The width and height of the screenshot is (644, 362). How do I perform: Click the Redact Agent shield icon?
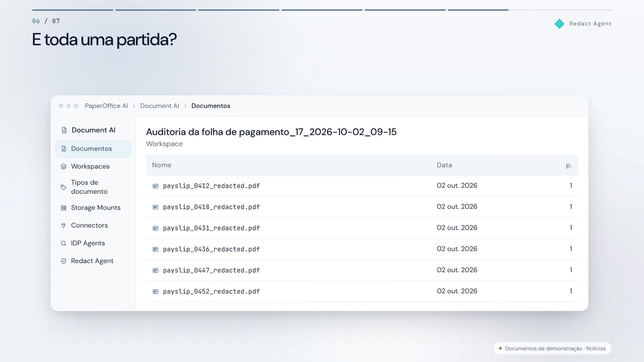[x=64, y=261]
